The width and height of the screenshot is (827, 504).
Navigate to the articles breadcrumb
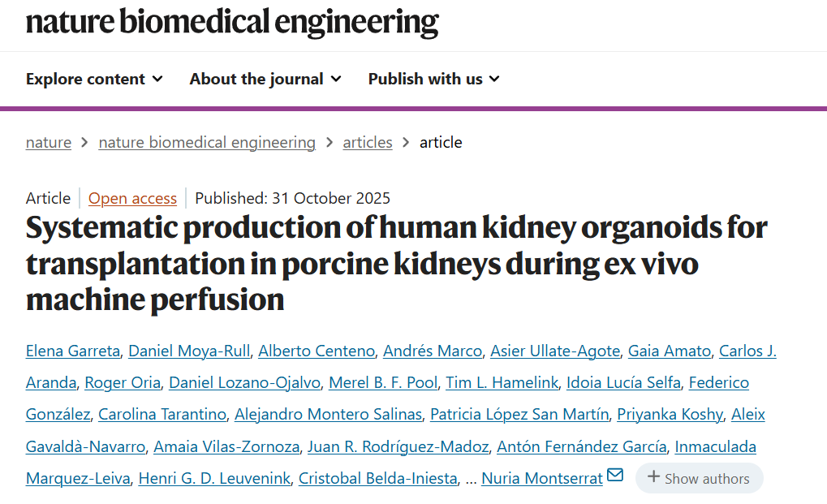pos(368,142)
